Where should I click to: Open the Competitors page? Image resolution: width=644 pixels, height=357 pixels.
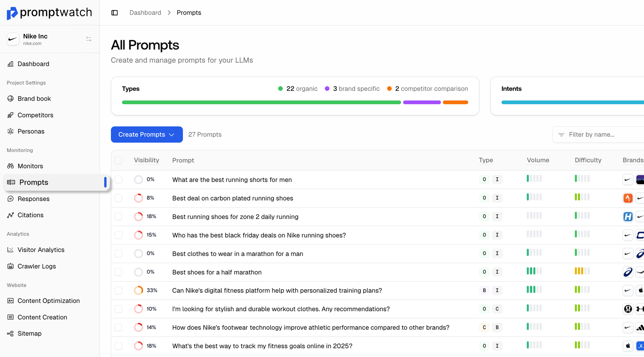[35, 115]
